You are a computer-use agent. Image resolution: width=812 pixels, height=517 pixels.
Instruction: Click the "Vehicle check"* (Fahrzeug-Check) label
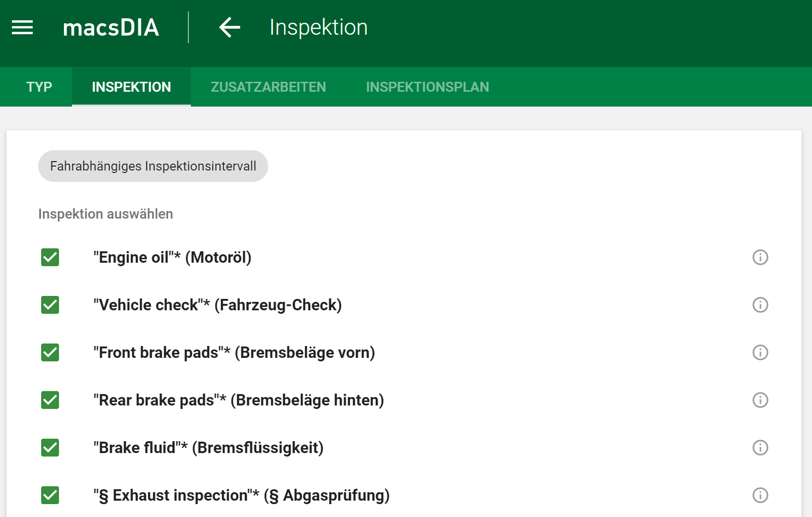[218, 305]
